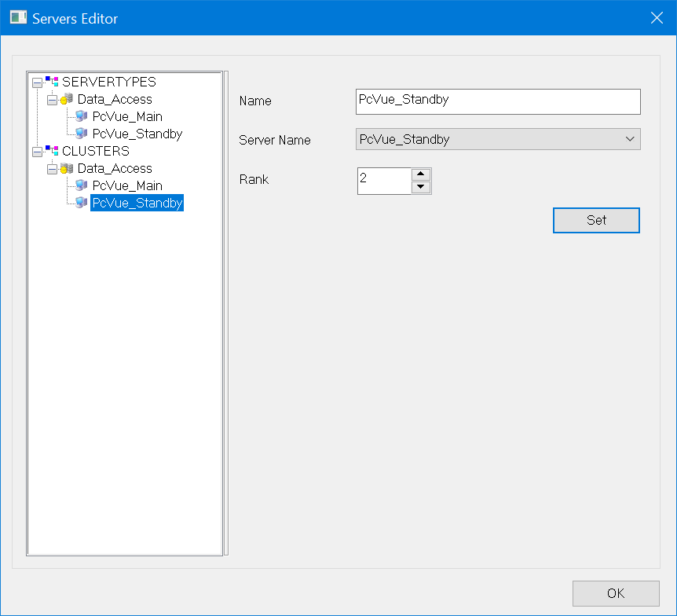The width and height of the screenshot is (677, 616).
Task: Click the CLUSTERS root node icon
Action: (52, 151)
